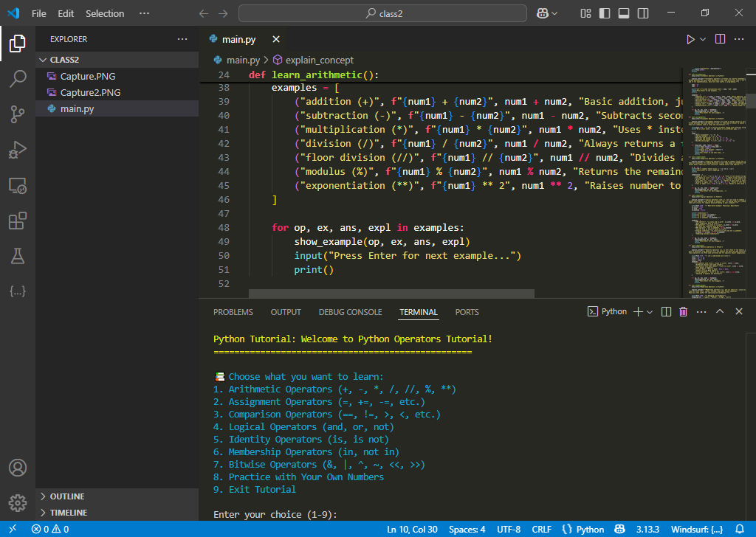Close the main.py editor tab
Viewport: 756px width, 537px height.
click(x=276, y=39)
